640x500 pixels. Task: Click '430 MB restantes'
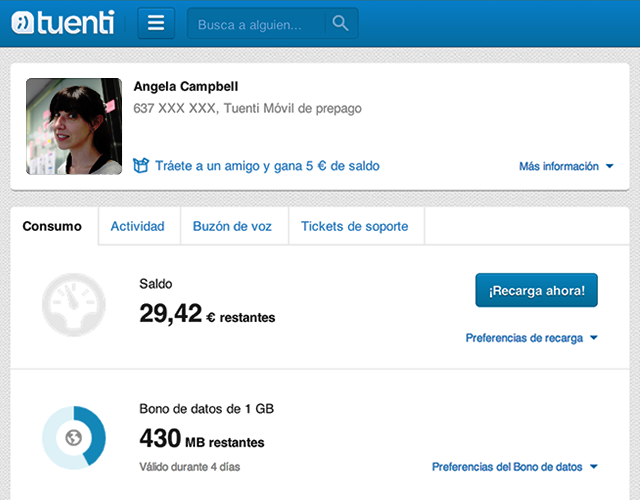click(x=202, y=438)
